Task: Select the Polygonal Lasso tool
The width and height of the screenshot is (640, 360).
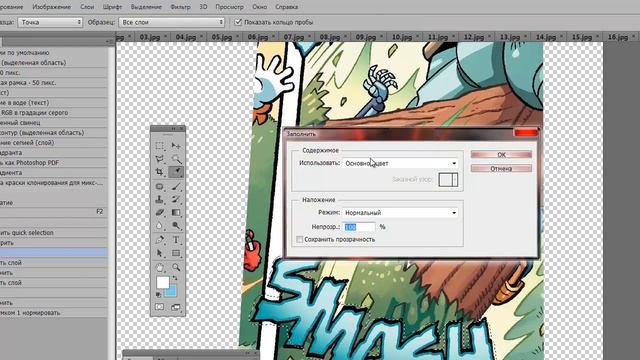Action: click(160, 159)
